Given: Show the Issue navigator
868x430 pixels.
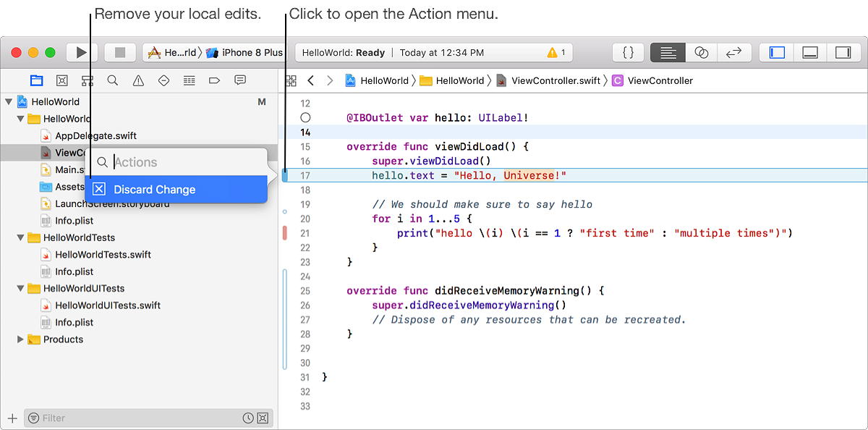Looking at the screenshot, I should pyautogui.click(x=138, y=80).
